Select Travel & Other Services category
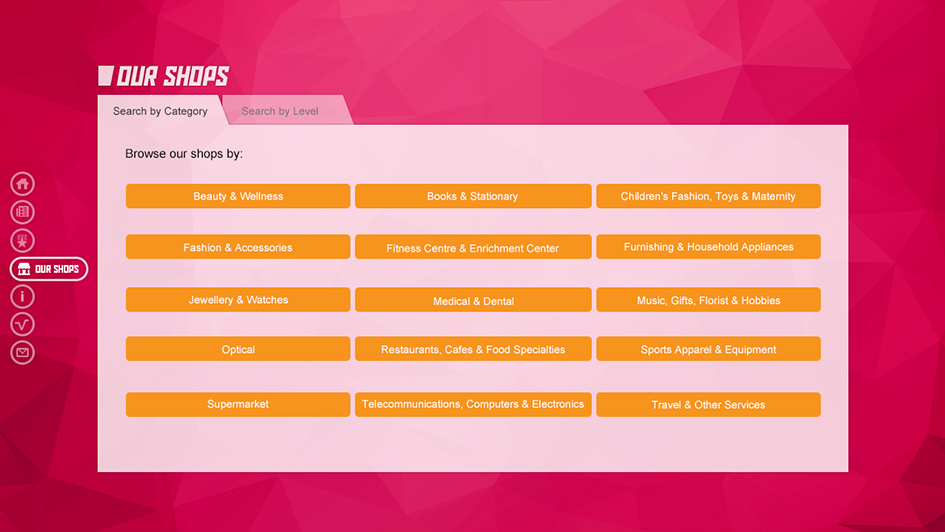This screenshot has width=945, height=532. coord(708,404)
